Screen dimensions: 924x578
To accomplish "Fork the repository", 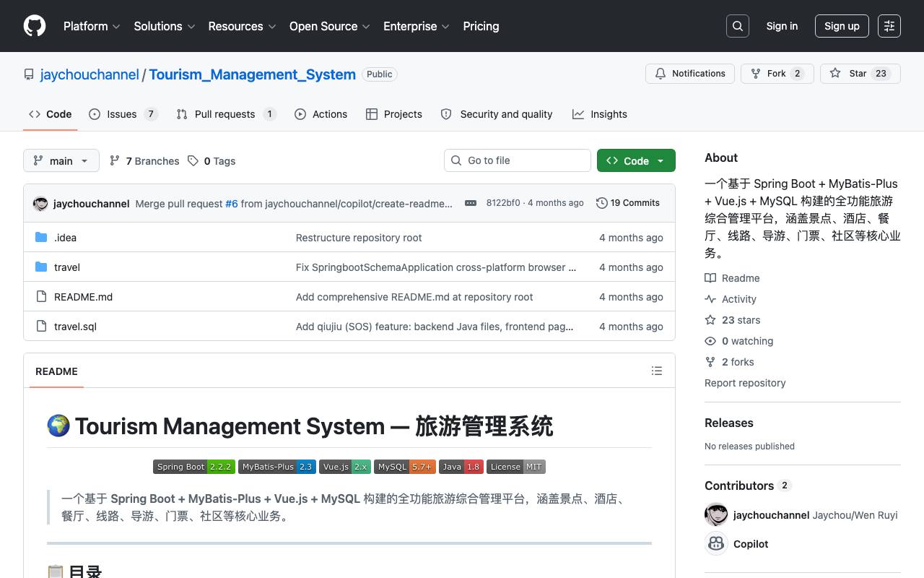I will pyautogui.click(x=777, y=74).
